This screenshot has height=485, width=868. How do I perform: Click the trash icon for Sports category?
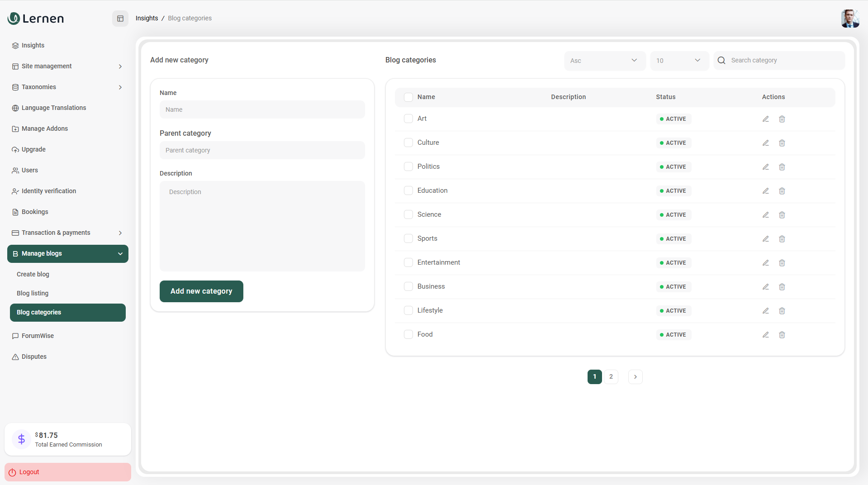point(782,239)
